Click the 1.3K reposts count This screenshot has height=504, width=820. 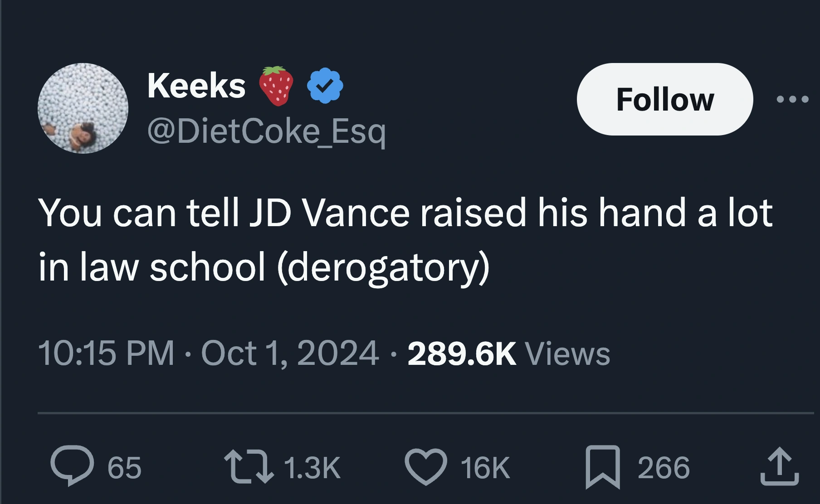312,468
